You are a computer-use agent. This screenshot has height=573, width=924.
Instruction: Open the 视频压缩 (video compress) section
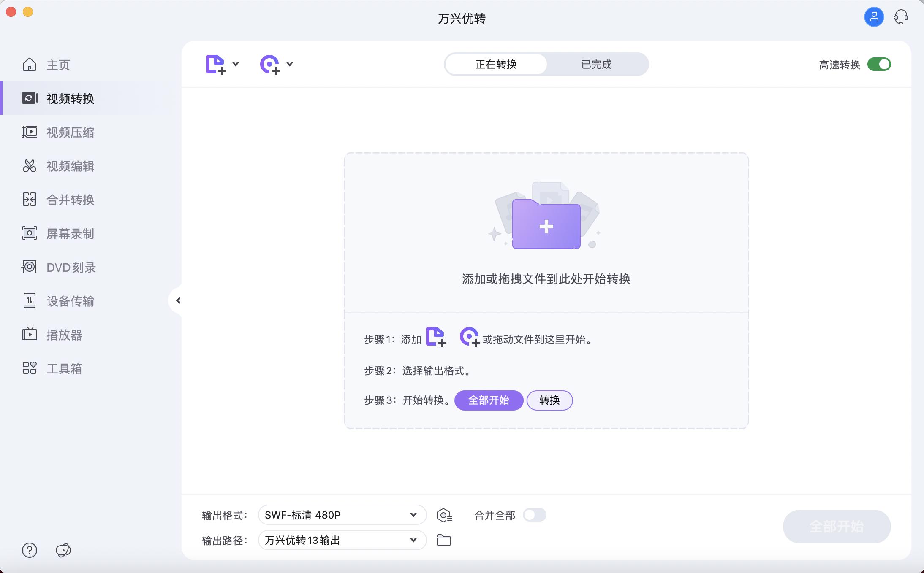point(70,132)
